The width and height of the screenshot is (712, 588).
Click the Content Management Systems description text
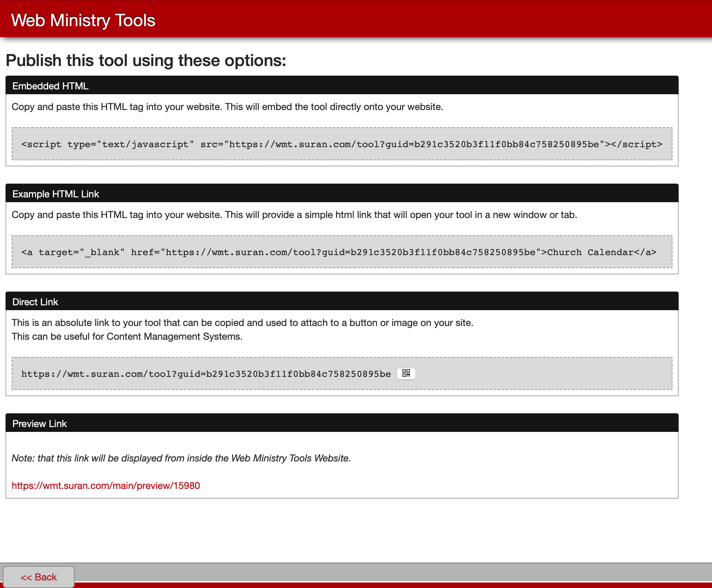coord(127,336)
